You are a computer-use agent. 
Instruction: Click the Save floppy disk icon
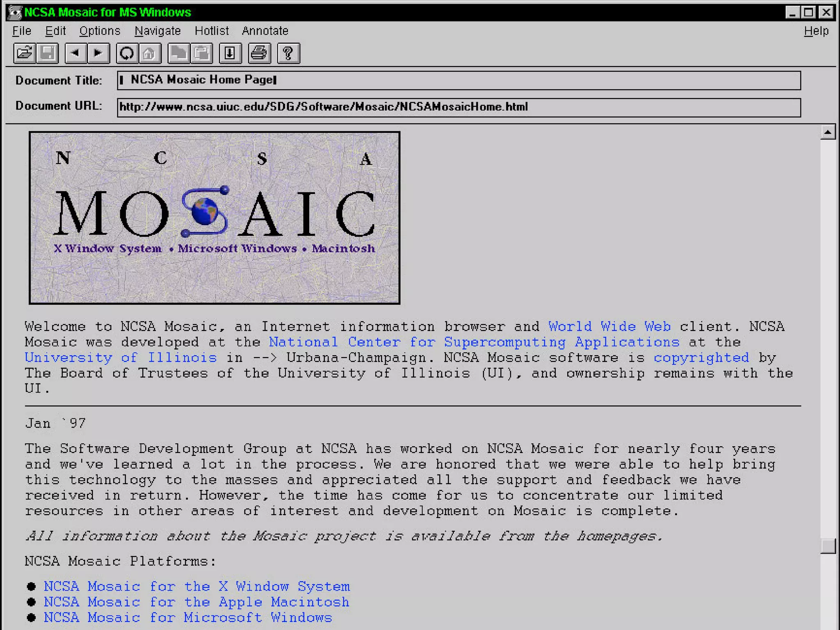(48, 53)
